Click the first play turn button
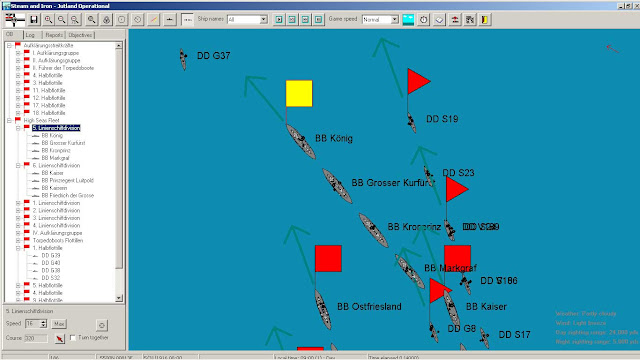This screenshot has width=640, height=360. [279, 20]
